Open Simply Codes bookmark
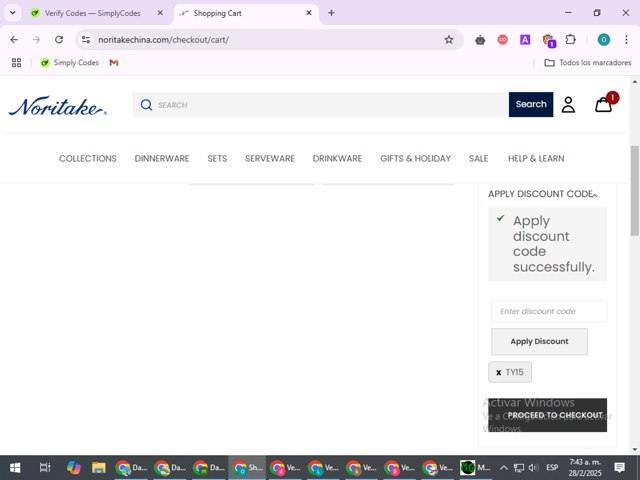Image resolution: width=640 pixels, height=480 pixels. click(x=69, y=62)
